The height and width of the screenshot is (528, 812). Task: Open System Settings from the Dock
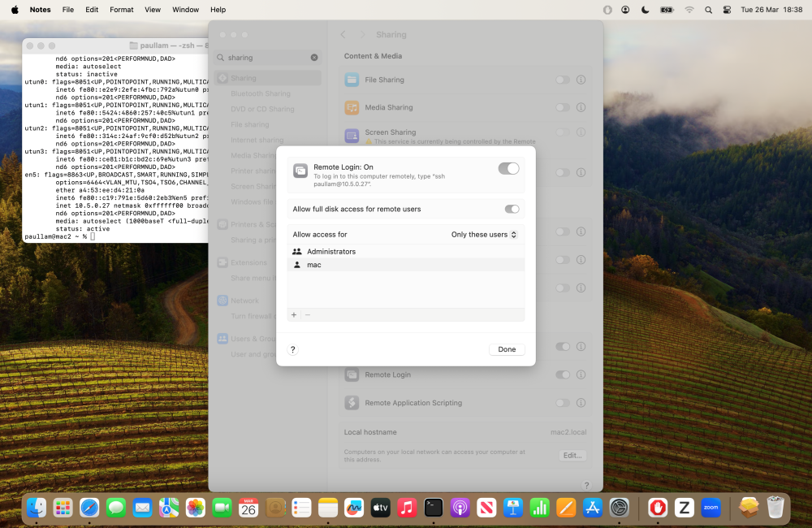(x=620, y=507)
